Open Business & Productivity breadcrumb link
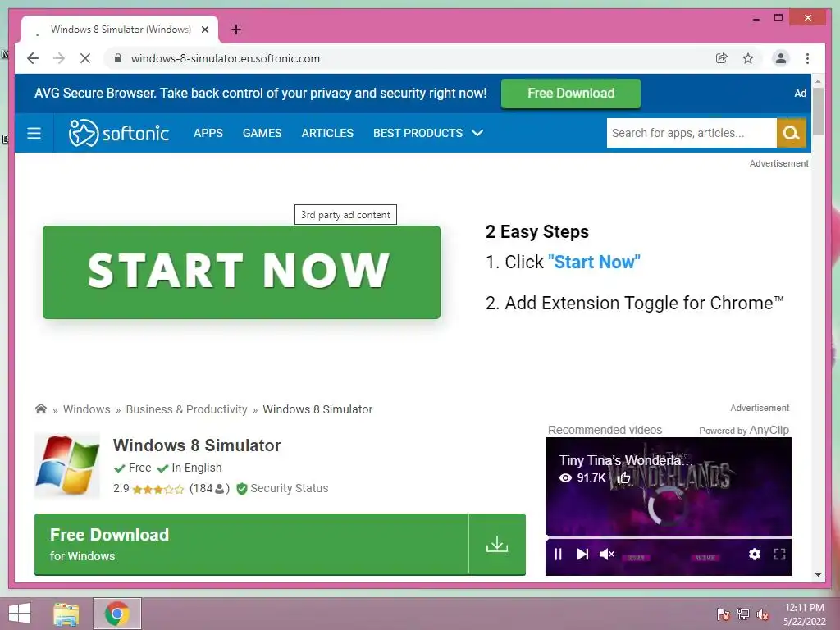Screen dimensions: 840x630 coord(186,409)
